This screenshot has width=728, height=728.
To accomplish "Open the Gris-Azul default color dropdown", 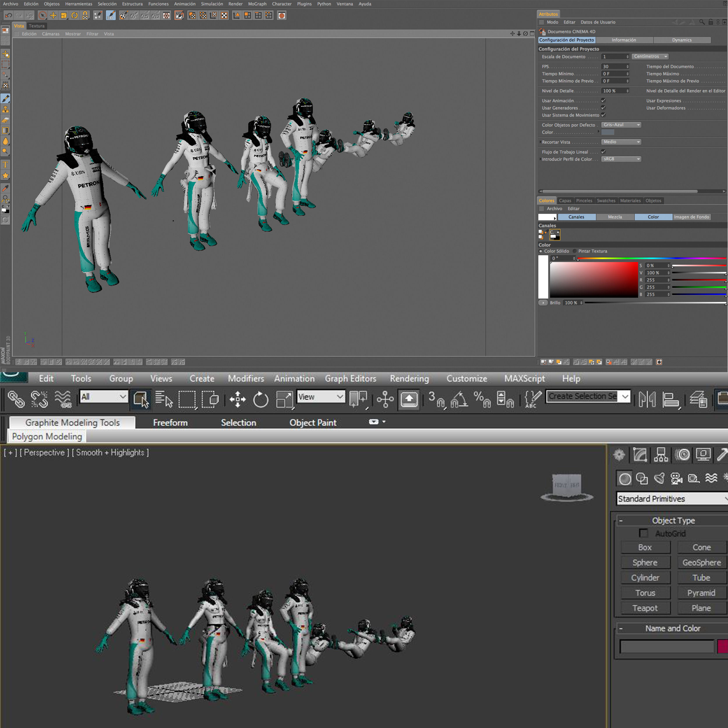I will pyautogui.click(x=621, y=125).
